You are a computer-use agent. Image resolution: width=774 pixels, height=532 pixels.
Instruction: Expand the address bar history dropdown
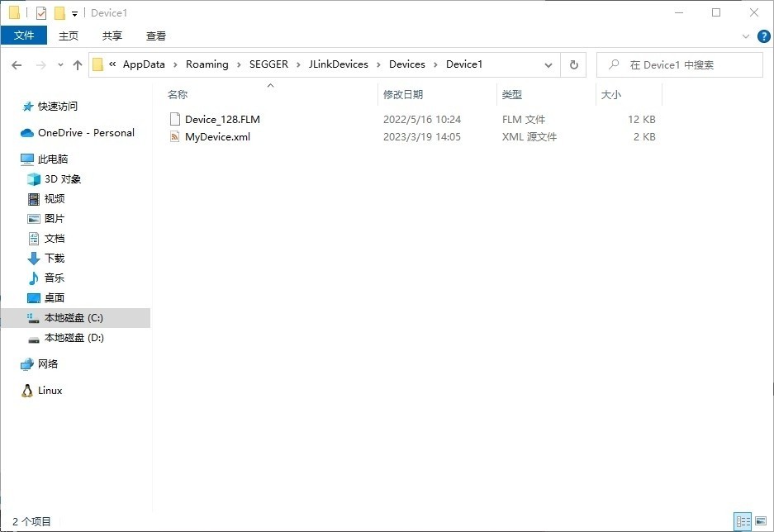coord(548,65)
